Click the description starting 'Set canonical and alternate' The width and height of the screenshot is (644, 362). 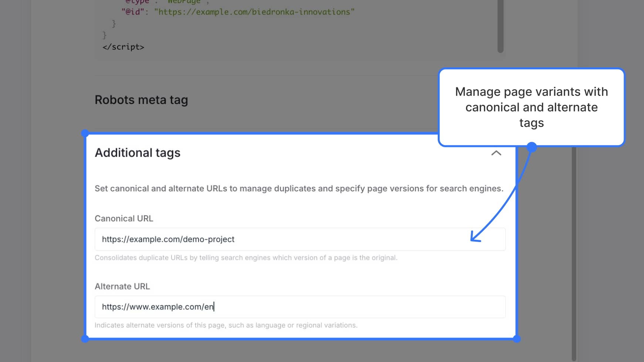pyautogui.click(x=299, y=188)
